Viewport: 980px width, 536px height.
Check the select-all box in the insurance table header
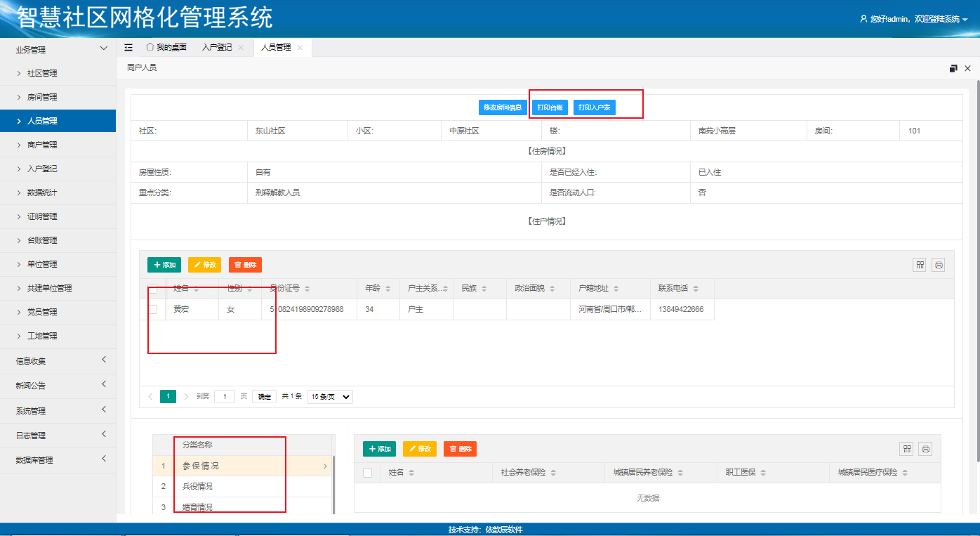pyautogui.click(x=367, y=473)
